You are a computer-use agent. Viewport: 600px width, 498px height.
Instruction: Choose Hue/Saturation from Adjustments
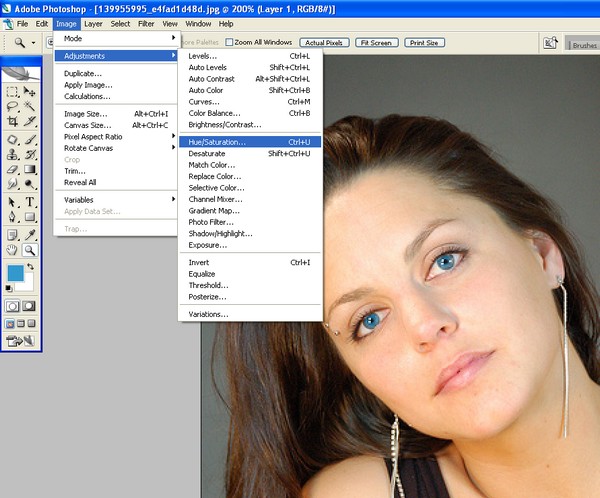(x=250, y=142)
